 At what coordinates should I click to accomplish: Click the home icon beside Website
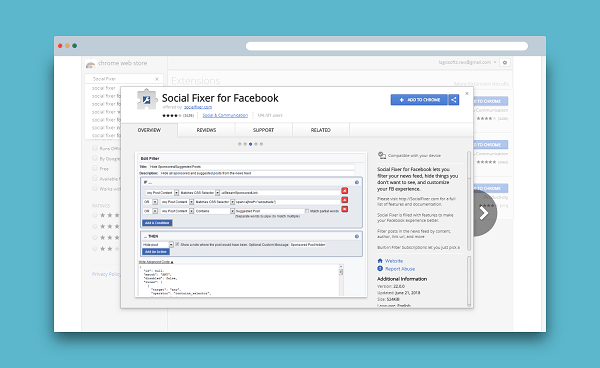click(x=380, y=261)
